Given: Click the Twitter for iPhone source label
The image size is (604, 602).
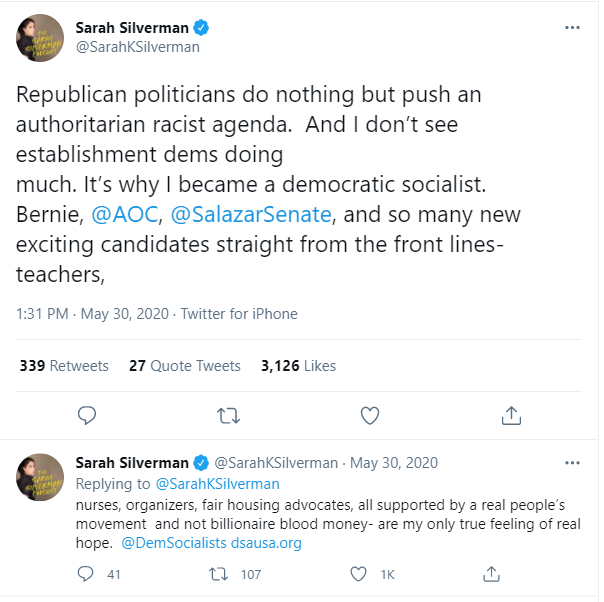Looking at the screenshot, I should 239,314.
